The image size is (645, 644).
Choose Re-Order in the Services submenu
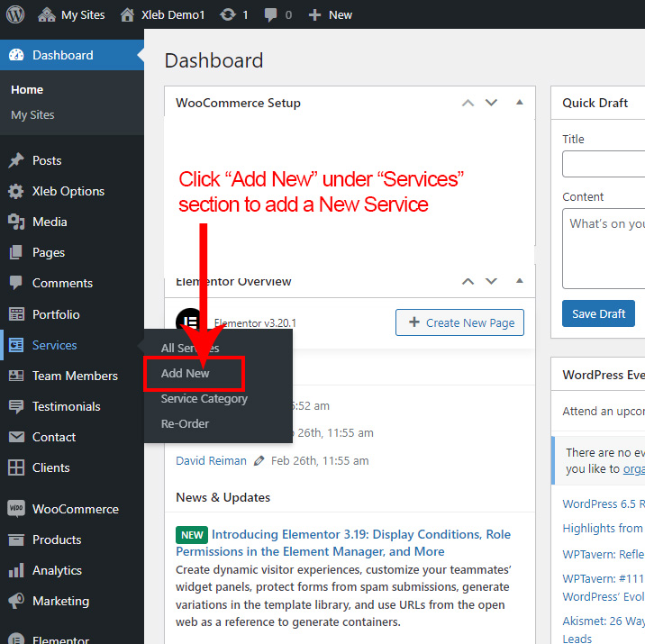pyautogui.click(x=185, y=423)
